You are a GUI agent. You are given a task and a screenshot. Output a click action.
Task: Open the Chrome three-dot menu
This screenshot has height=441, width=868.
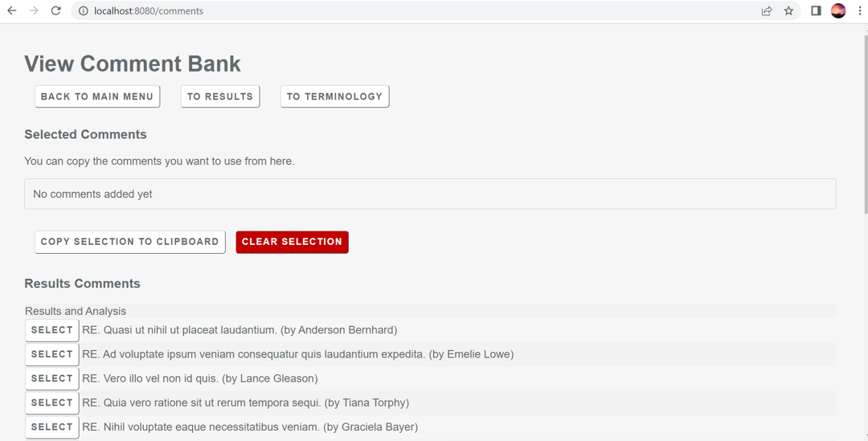point(859,10)
